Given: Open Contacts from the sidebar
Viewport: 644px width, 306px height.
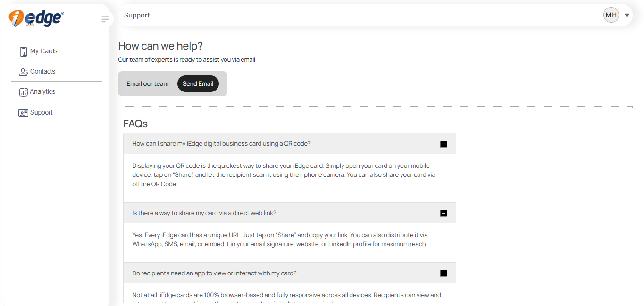Looking at the screenshot, I should click(x=43, y=71).
